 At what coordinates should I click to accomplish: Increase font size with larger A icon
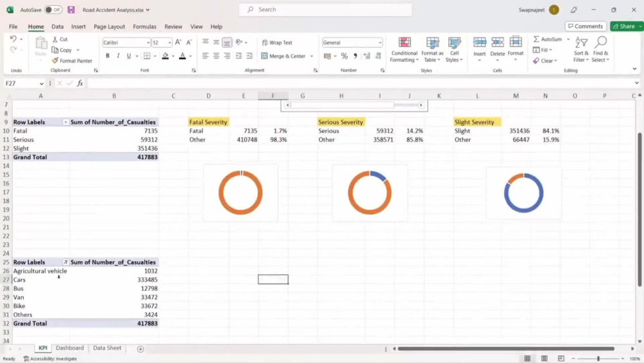pos(178,43)
